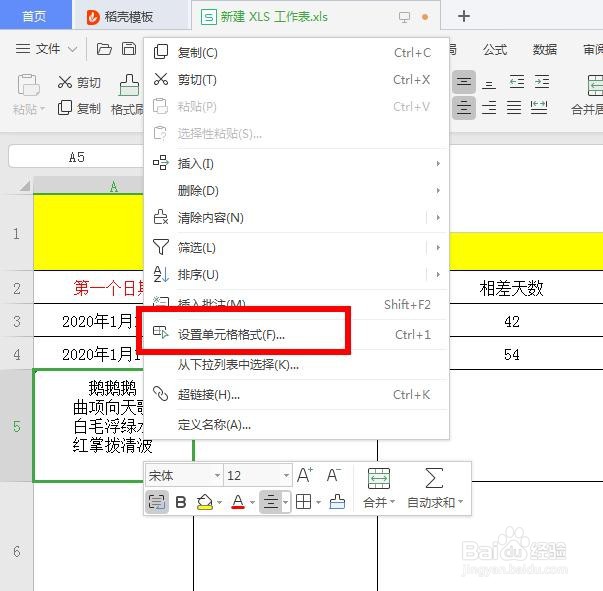Toggle center alignment in mini toolbar

click(x=271, y=502)
